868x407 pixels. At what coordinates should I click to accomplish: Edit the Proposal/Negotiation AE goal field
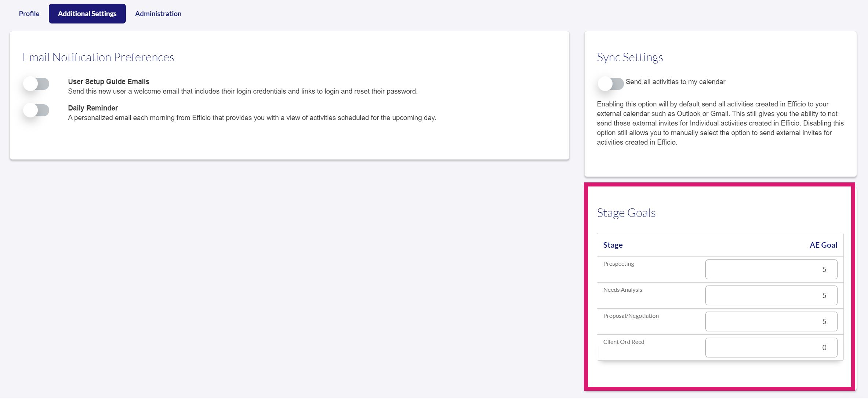771,321
